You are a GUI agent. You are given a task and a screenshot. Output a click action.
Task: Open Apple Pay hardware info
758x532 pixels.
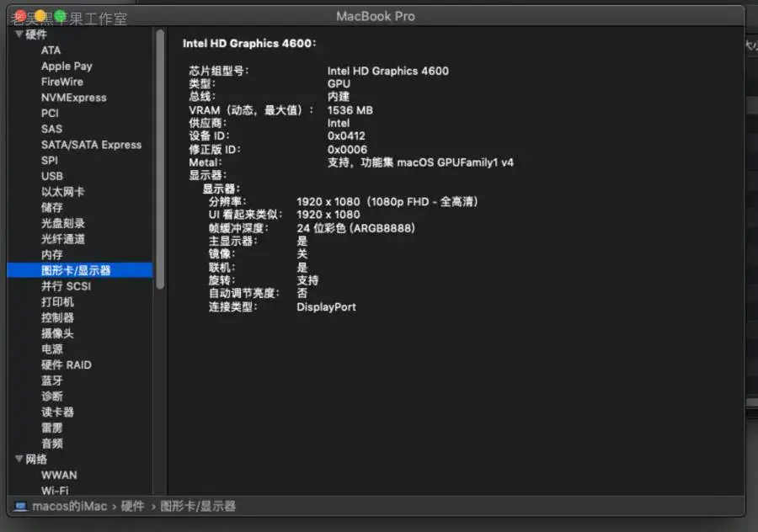[67, 66]
